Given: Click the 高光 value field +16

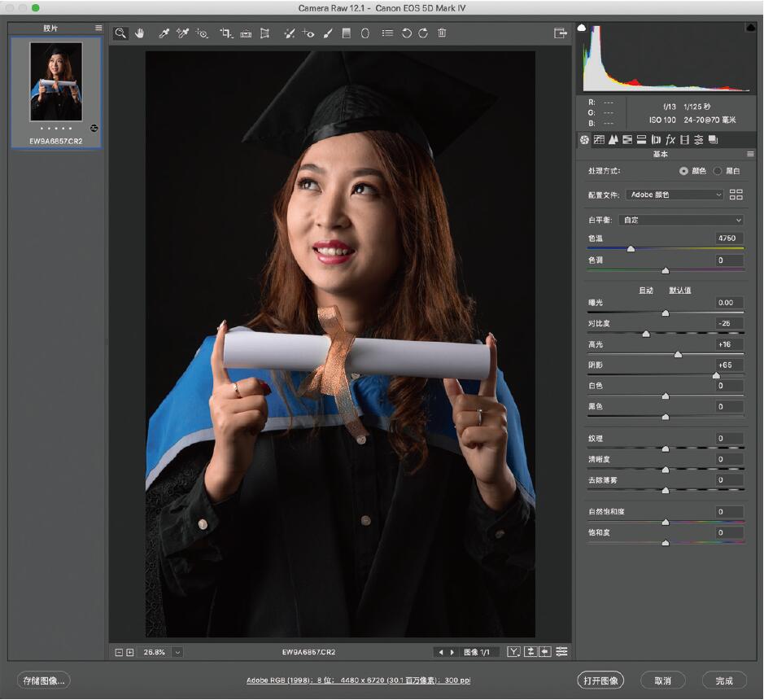Looking at the screenshot, I should click(729, 344).
